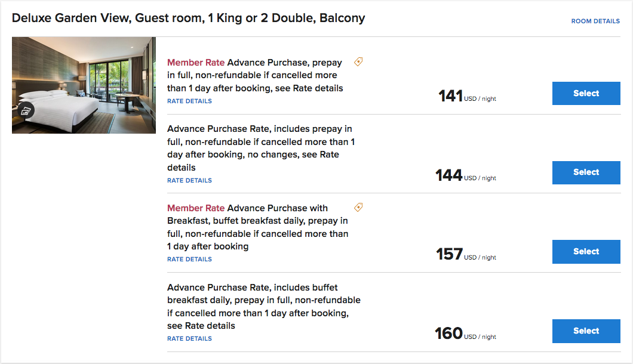Click the 157 USD per night price
The image size is (633, 364).
click(x=465, y=255)
